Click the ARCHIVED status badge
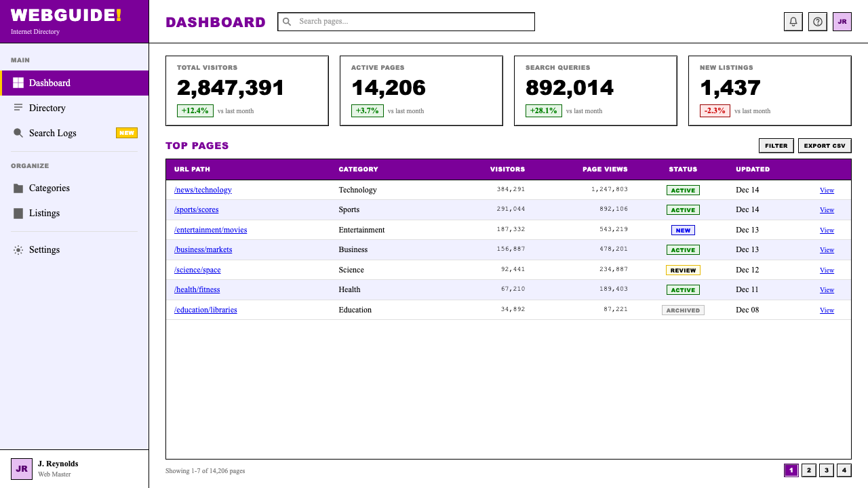The width and height of the screenshot is (868, 488). point(683,310)
